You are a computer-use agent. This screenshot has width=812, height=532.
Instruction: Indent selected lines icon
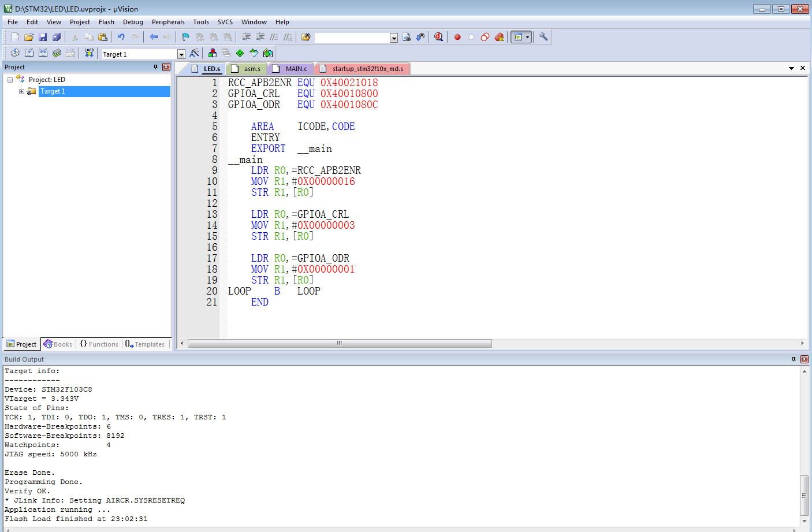tap(247, 37)
